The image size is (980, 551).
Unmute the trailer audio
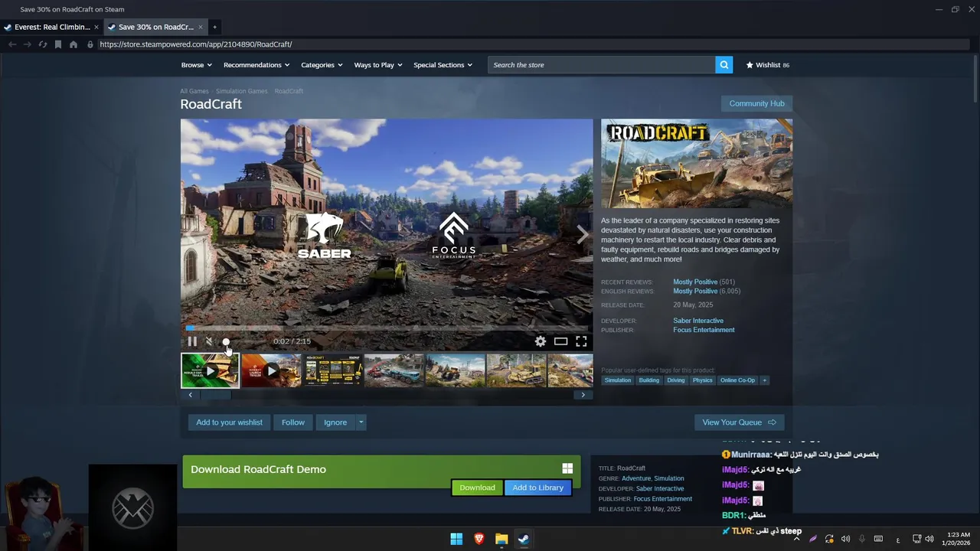(x=209, y=341)
